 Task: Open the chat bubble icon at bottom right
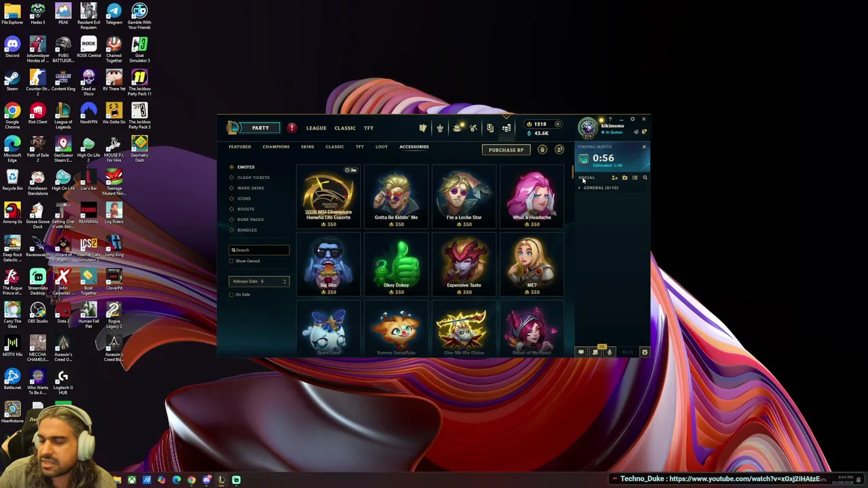pyautogui.click(x=580, y=352)
